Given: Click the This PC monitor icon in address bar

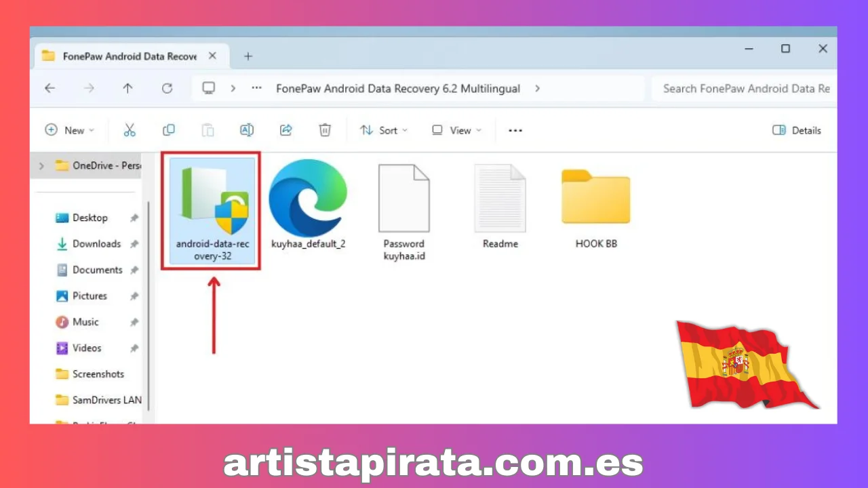Looking at the screenshot, I should tap(209, 88).
